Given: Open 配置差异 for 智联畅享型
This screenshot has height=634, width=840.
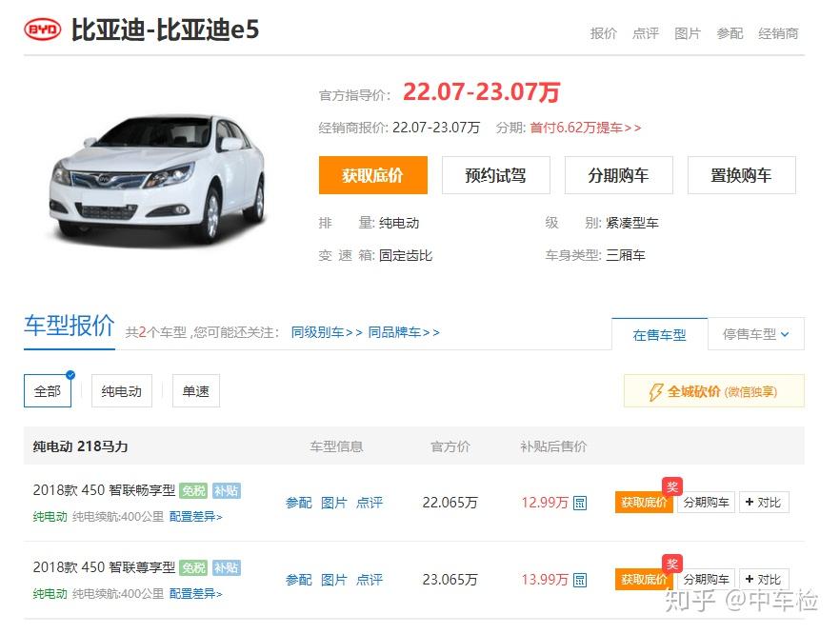Looking at the screenshot, I should [x=195, y=517].
